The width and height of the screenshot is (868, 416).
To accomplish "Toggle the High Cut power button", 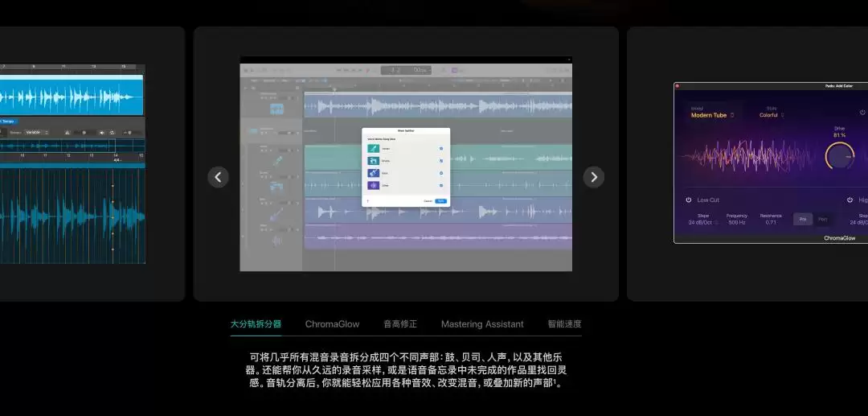I will (x=850, y=200).
